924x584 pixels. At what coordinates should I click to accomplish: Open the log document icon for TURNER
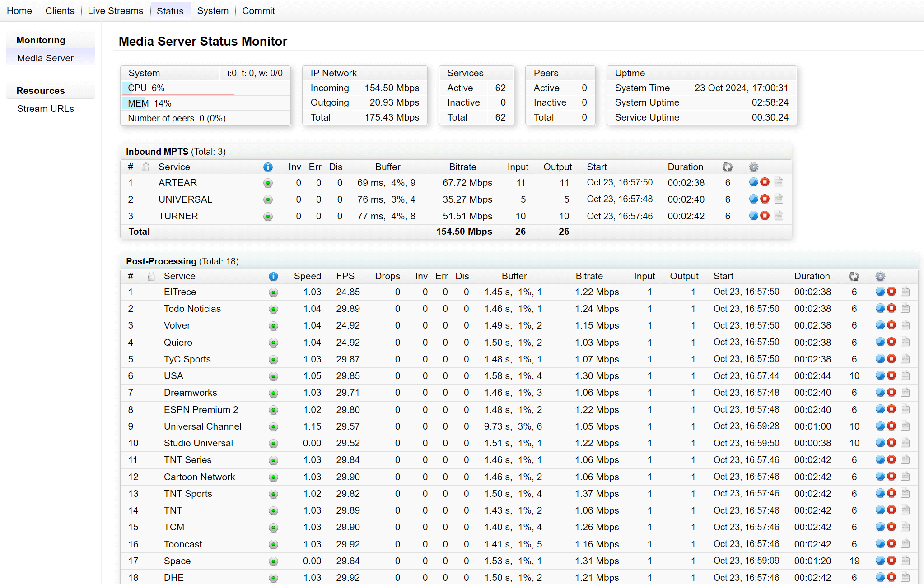pyautogui.click(x=779, y=216)
